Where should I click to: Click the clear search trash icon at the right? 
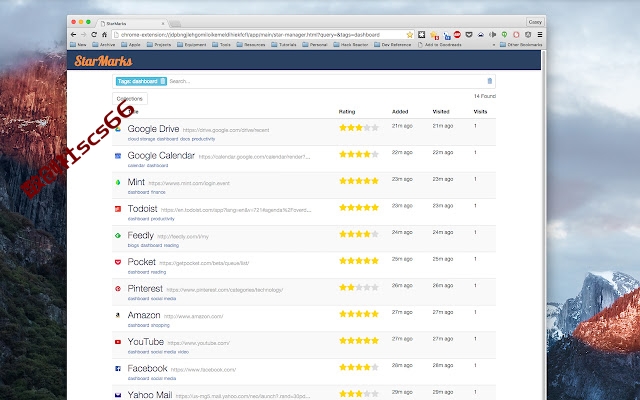click(x=490, y=81)
